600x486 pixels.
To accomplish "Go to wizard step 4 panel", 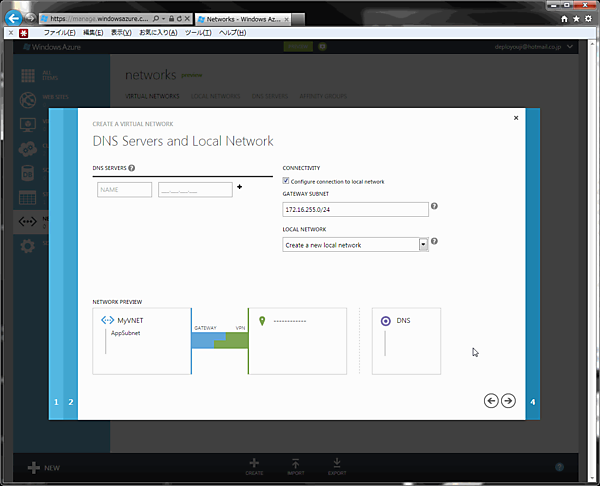I will 533,402.
